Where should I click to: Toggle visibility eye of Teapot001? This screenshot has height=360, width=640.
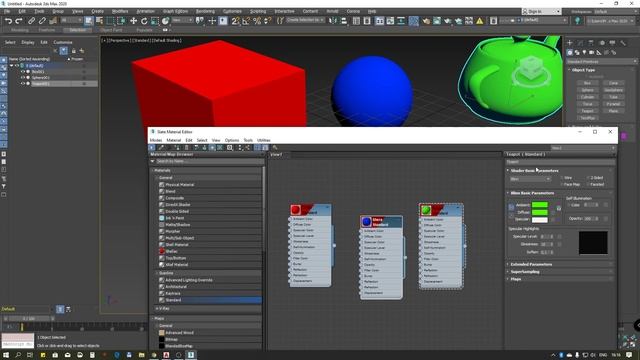click(x=22, y=84)
